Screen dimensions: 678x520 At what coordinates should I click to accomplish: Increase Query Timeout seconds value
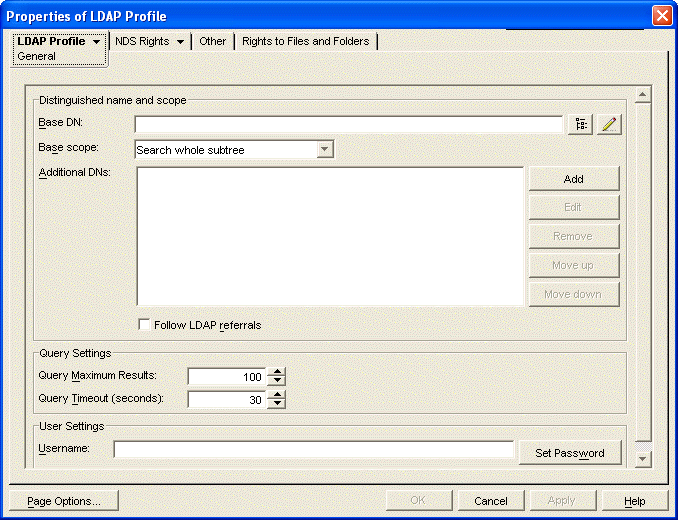pos(276,395)
